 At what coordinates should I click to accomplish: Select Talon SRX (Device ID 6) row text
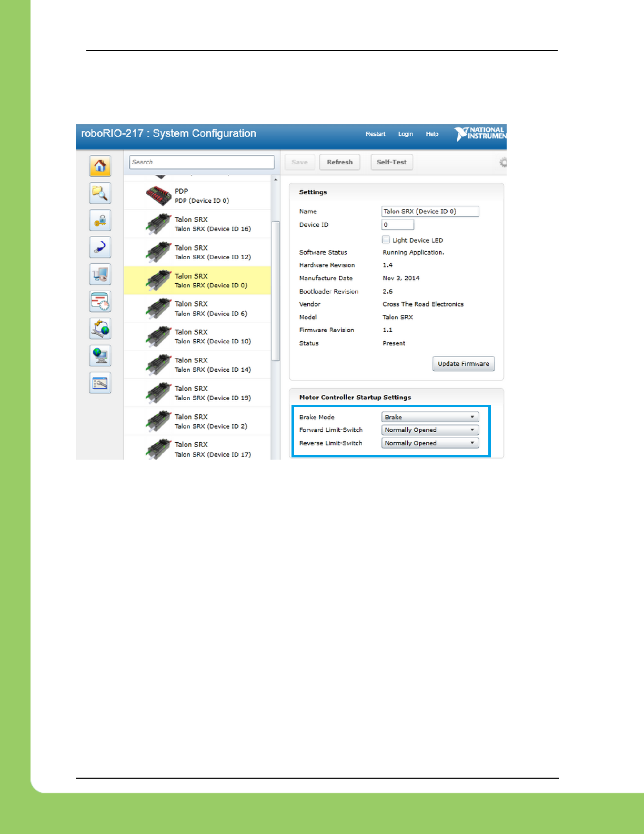point(211,313)
